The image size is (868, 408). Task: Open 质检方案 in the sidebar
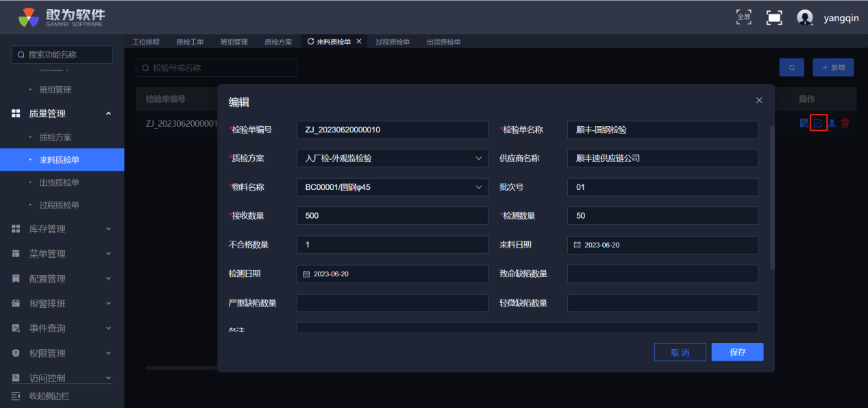tap(55, 137)
